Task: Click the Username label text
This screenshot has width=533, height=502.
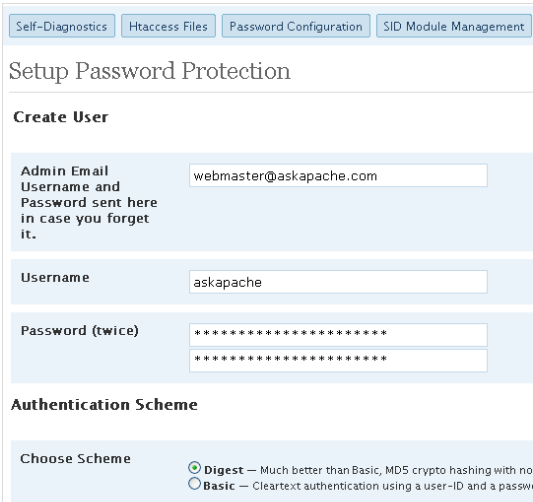Action: [x=55, y=277]
